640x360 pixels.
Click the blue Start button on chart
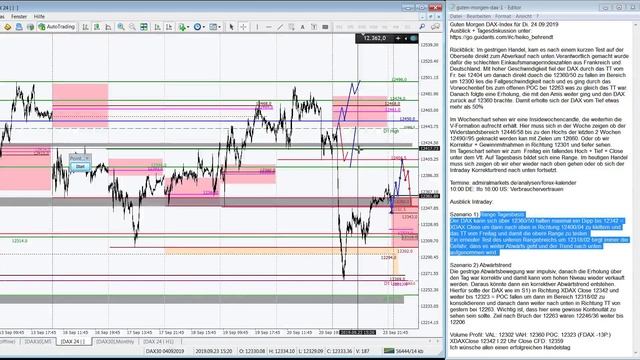click(80, 167)
